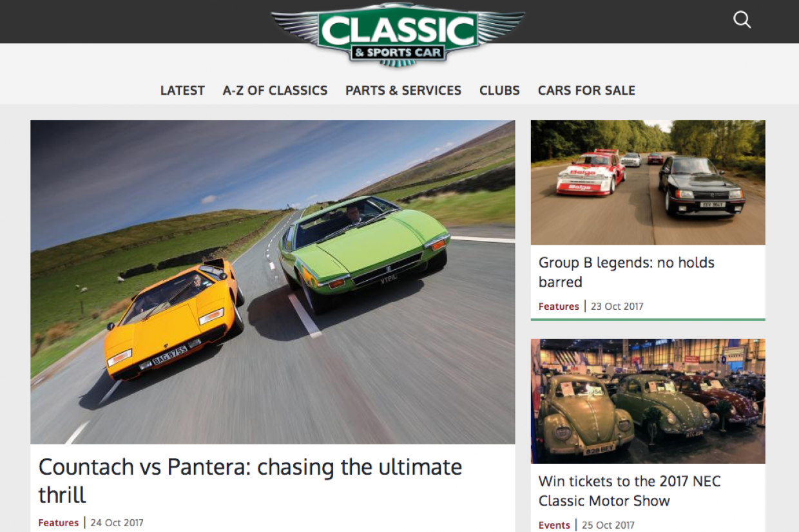Click Features tag under Group B article
Image resolution: width=799 pixels, height=532 pixels.
559,307
